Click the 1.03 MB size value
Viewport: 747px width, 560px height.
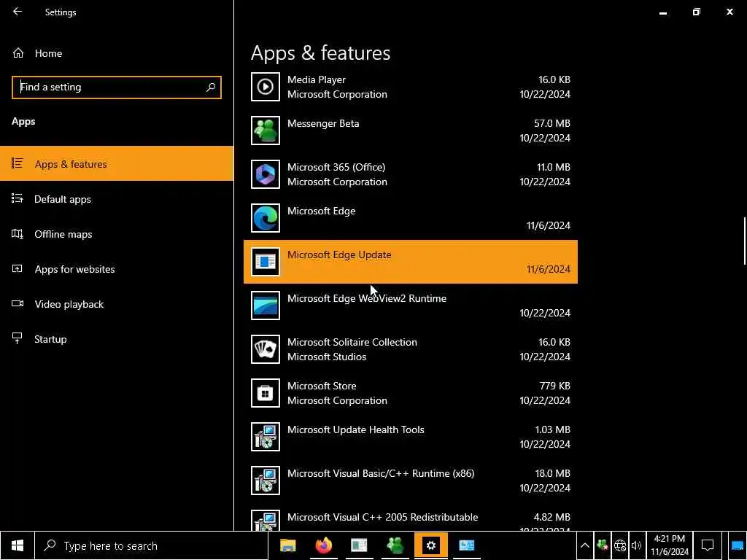(x=553, y=429)
